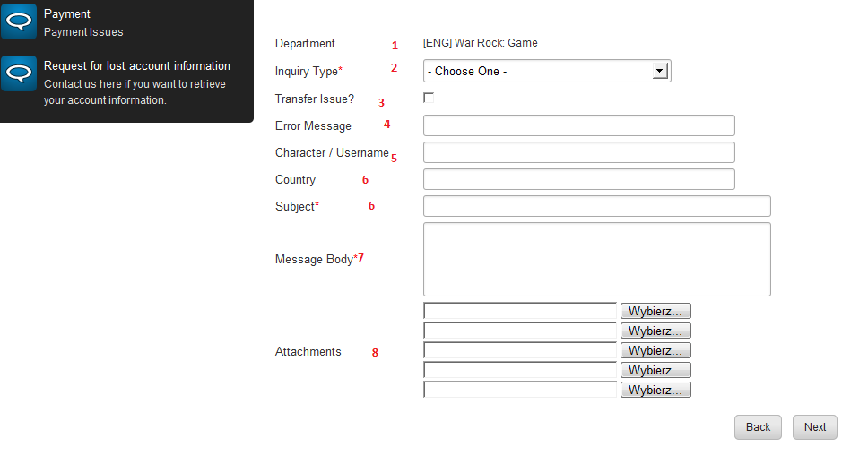Click the Transfer Issue? label
This screenshot has height=464, width=868.
click(315, 99)
